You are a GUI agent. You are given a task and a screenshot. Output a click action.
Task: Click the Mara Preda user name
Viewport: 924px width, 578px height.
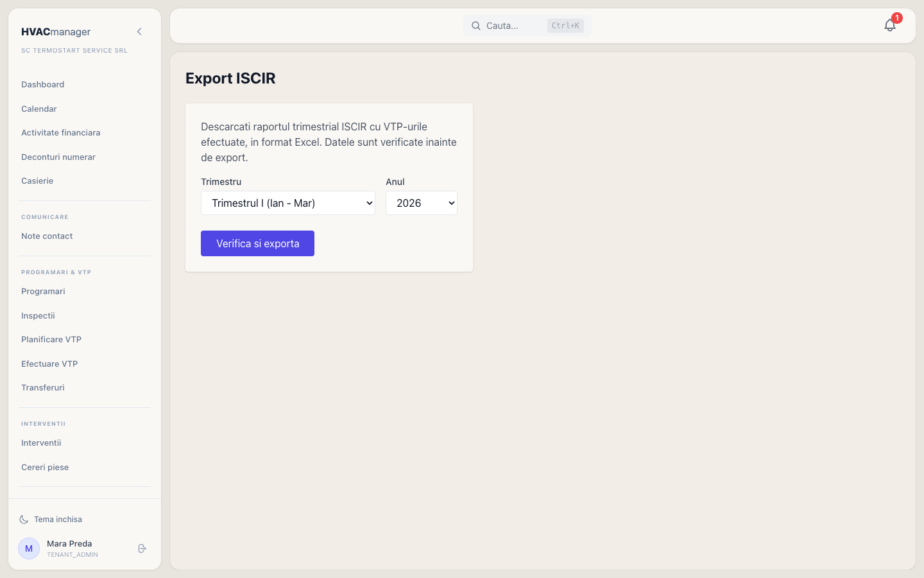tap(69, 543)
